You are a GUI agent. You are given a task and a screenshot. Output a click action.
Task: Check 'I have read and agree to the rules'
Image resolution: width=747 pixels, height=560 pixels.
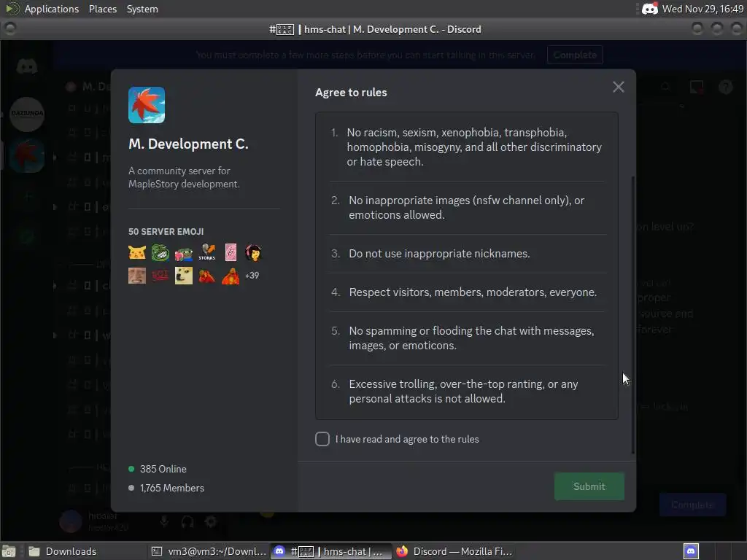pos(322,439)
